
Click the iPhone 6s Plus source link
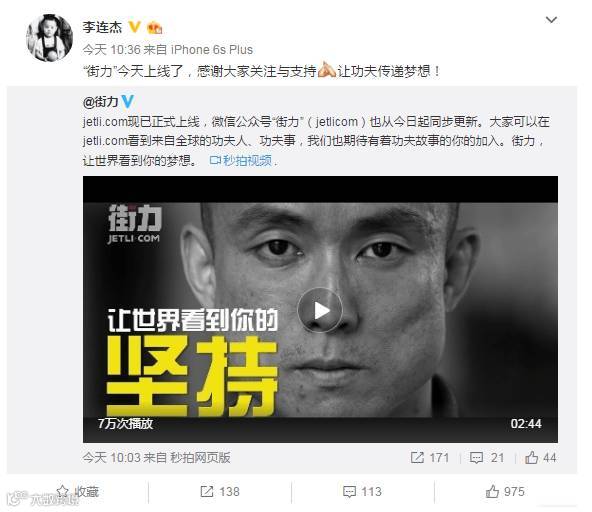click(212, 49)
